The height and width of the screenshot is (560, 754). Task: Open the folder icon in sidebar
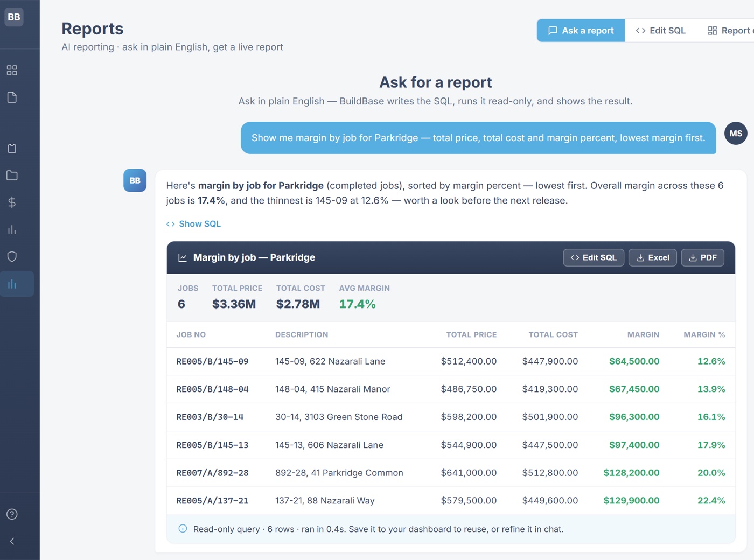12,176
